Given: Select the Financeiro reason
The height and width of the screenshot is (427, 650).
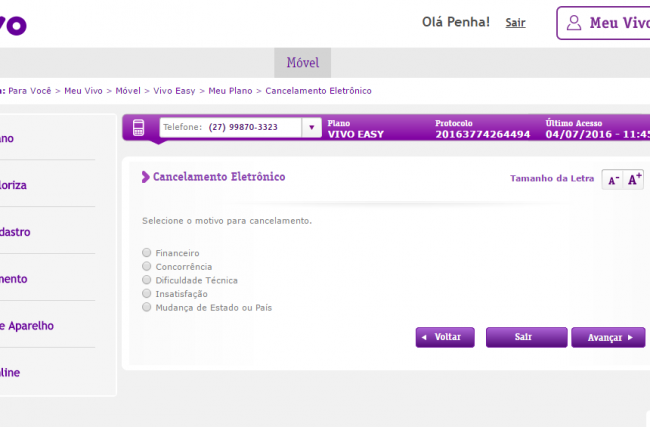Looking at the screenshot, I should point(146,252).
